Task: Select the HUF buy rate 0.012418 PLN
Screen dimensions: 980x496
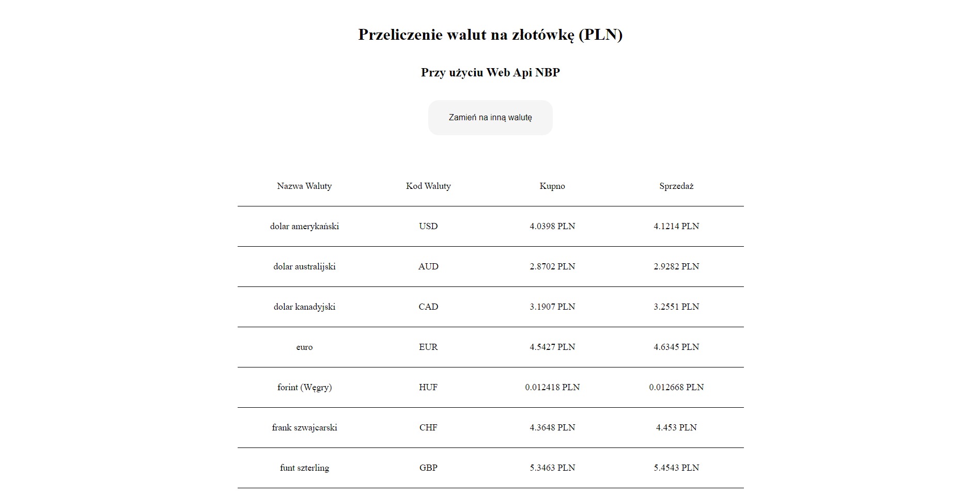Action: [x=552, y=387]
